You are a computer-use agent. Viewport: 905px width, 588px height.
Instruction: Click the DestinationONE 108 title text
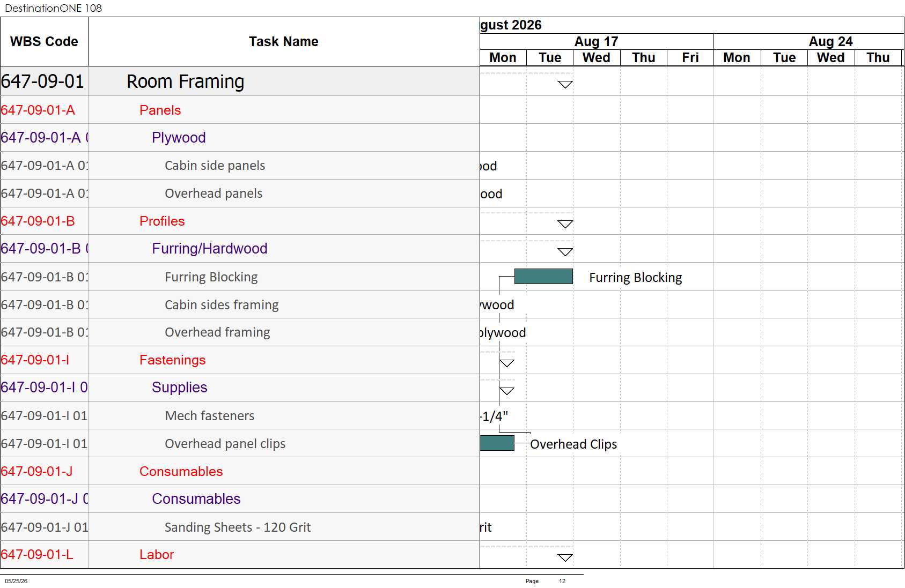pyautogui.click(x=53, y=8)
